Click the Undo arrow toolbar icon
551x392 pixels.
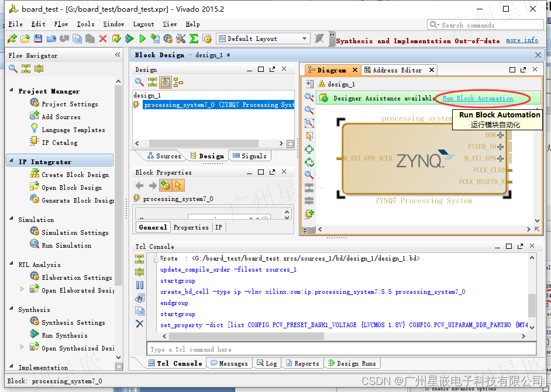pyautogui.click(x=51, y=39)
